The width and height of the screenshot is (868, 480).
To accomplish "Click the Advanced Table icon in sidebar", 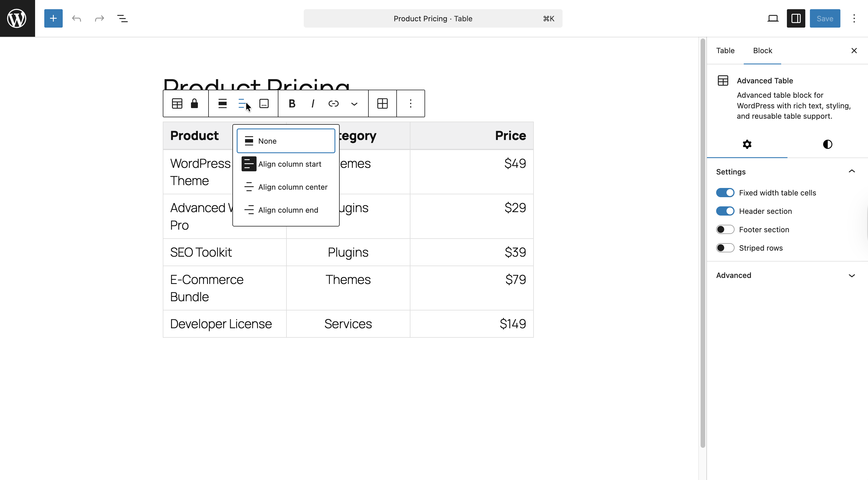I will pos(723,80).
